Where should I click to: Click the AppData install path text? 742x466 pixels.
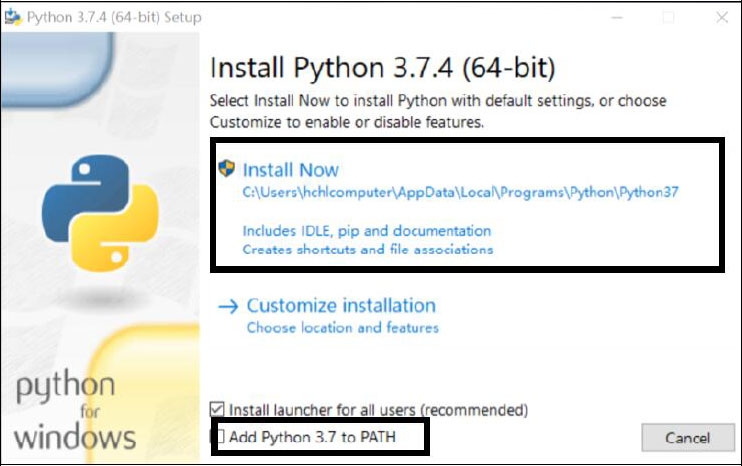(461, 193)
